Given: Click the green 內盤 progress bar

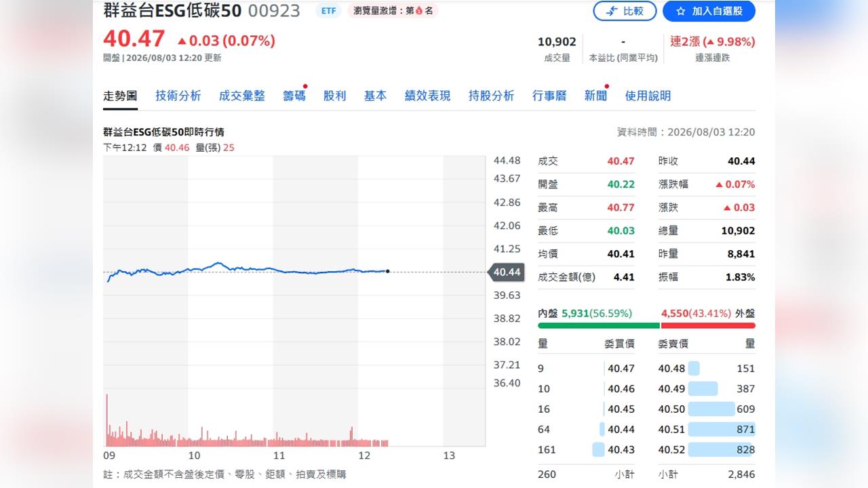Looking at the screenshot, I should coord(599,326).
